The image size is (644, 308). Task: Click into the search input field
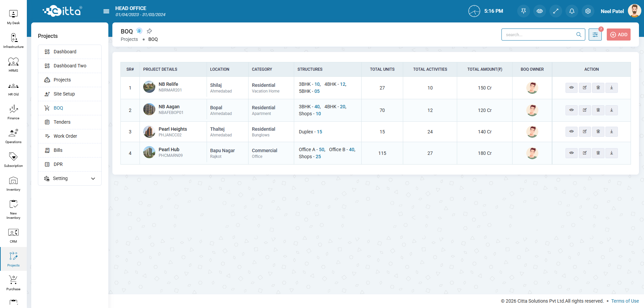click(539, 35)
